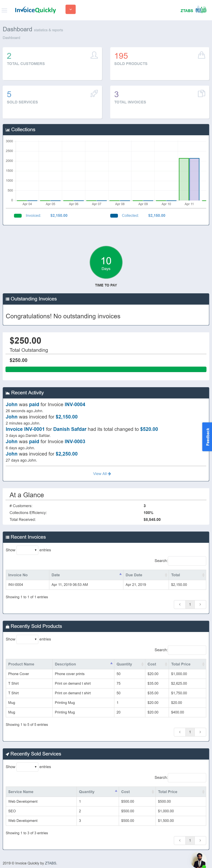The image size is (212, 868).
Task: Expand Recently Sold Products entries dropdown
Action: (x=27, y=639)
